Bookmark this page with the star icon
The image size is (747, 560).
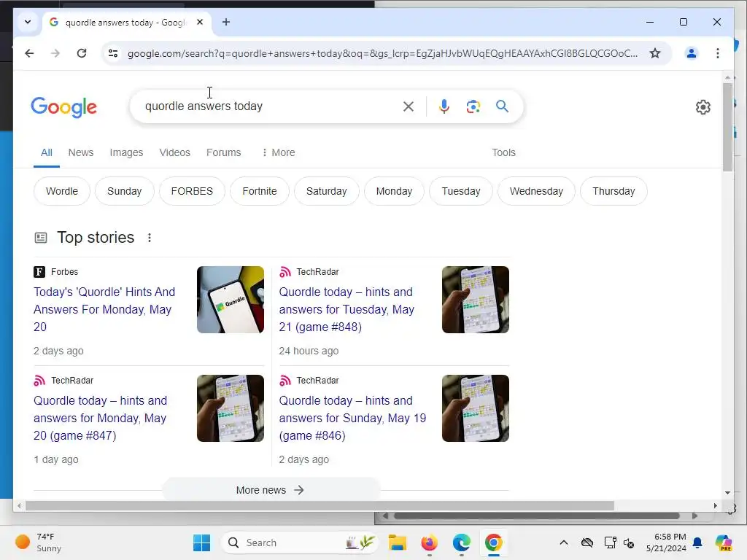point(655,53)
